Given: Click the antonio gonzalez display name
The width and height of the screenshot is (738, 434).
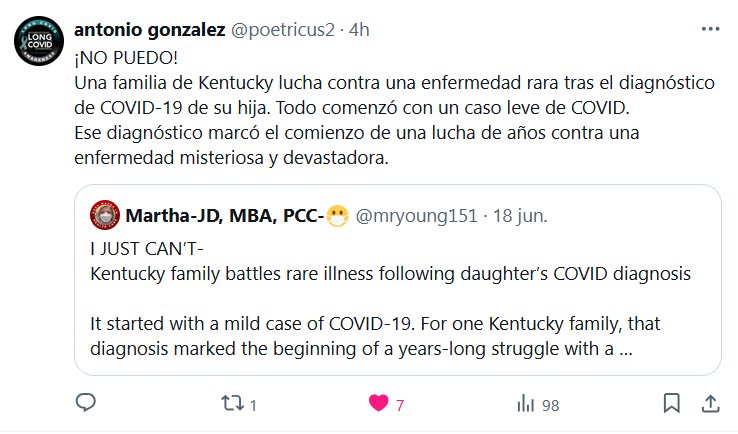Looking at the screenshot, I should (x=150, y=30).
